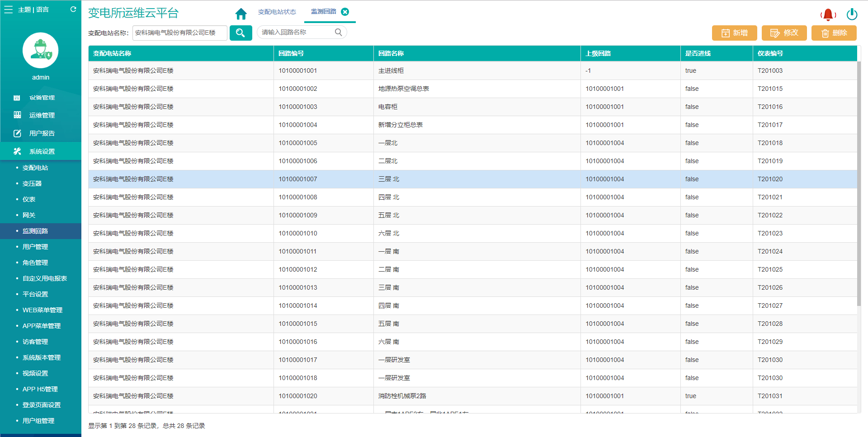Viewport: 868px width, 437px height.
Task: Click the 设备管理 menu icon
Action: [17, 98]
